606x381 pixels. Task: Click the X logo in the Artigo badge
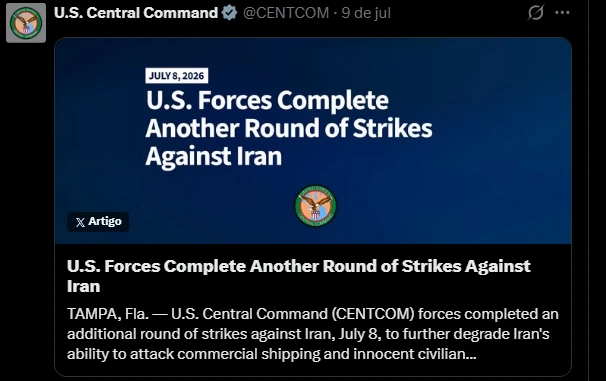click(80, 222)
